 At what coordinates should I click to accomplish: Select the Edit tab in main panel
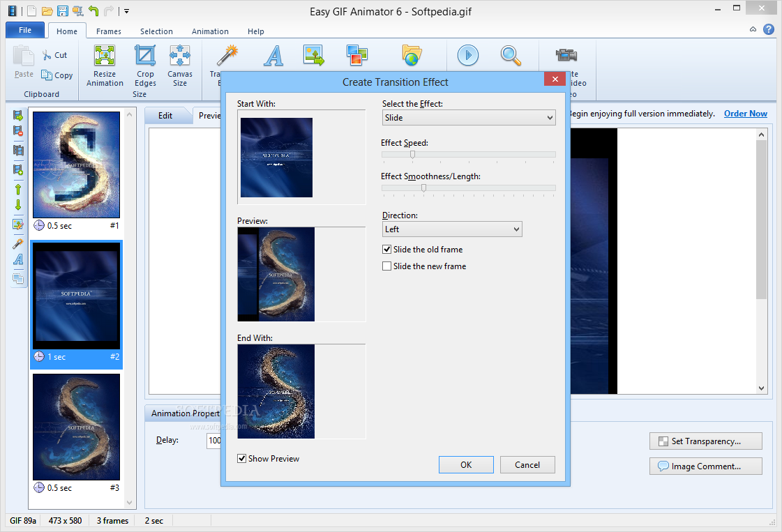(x=165, y=116)
